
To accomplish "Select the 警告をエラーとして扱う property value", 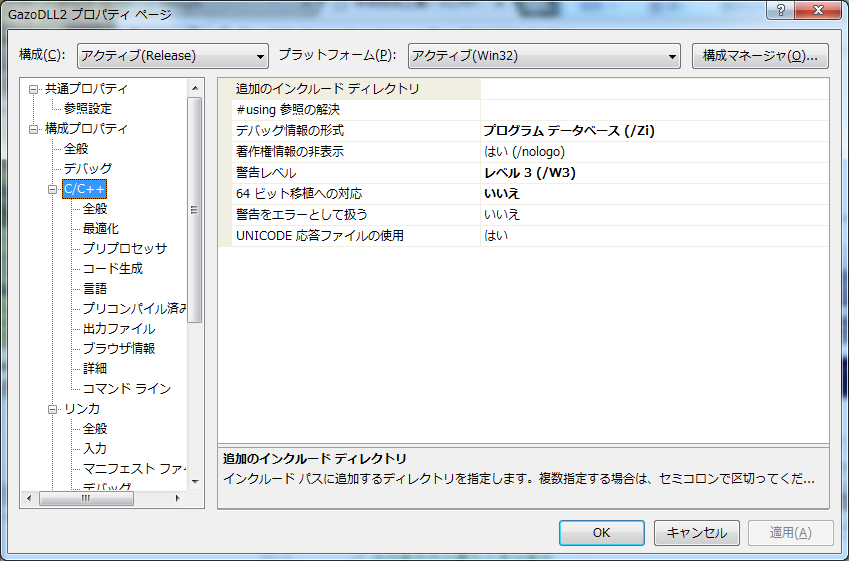I will (x=654, y=214).
